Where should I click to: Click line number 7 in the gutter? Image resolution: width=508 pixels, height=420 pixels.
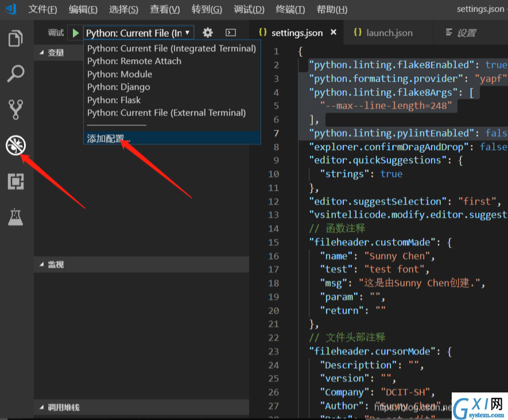(276, 134)
